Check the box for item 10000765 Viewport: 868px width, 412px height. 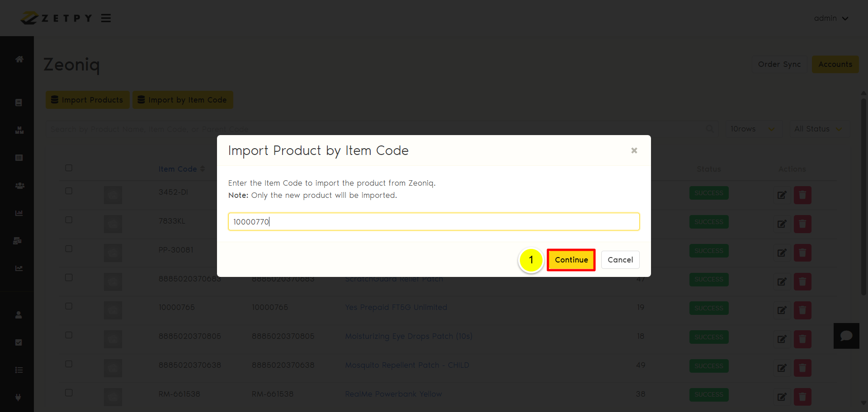69,306
